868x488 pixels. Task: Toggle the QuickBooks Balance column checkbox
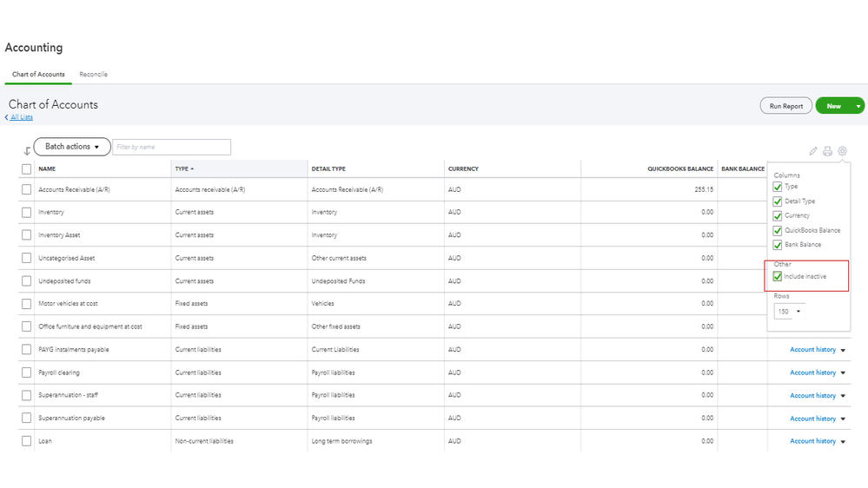(x=778, y=230)
